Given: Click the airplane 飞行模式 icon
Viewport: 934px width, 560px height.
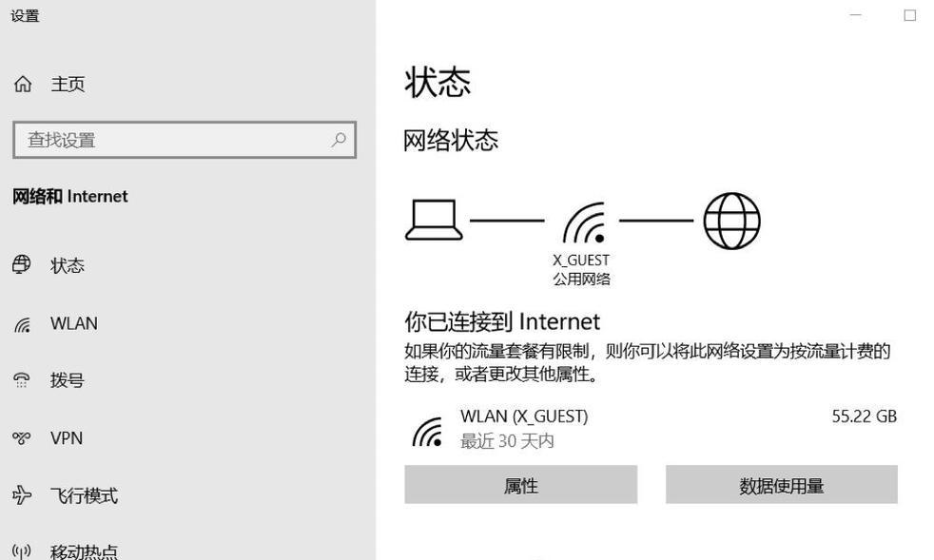Looking at the screenshot, I should [x=22, y=495].
